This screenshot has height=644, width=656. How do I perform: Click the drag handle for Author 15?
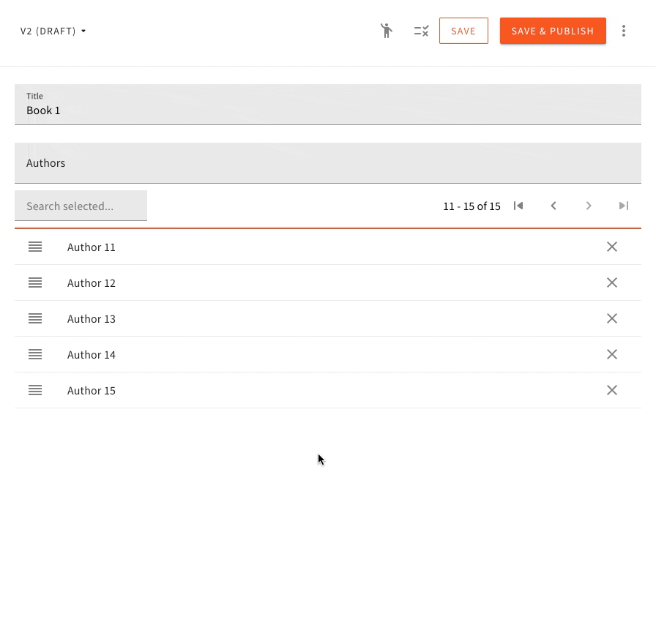35,390
